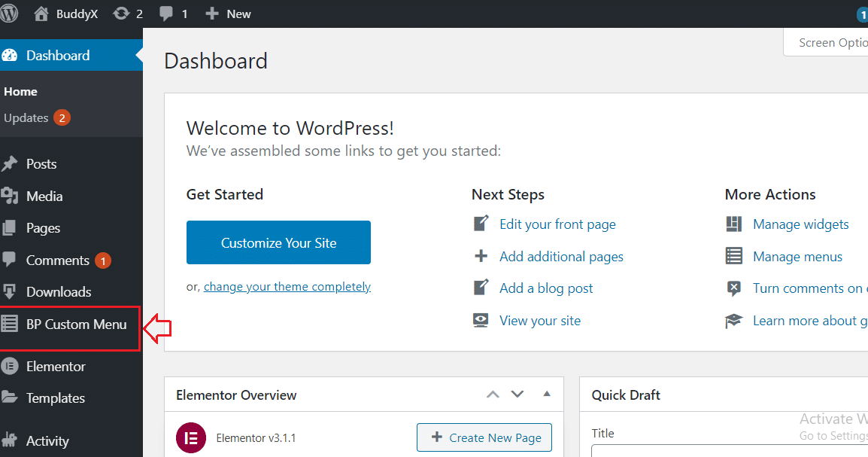Click the Customize Your Site button
868x457 pixels.
[x=278, y=242]
